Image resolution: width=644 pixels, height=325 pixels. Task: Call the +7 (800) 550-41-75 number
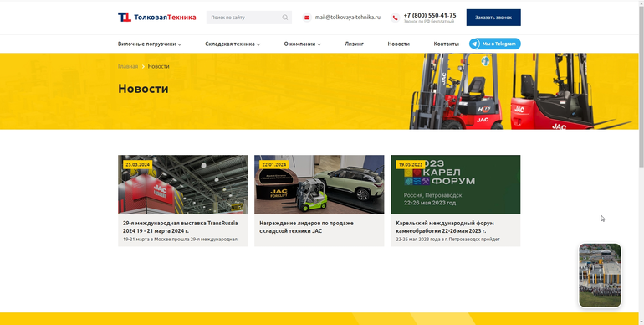pyautogui.click(x=430, y=15)
